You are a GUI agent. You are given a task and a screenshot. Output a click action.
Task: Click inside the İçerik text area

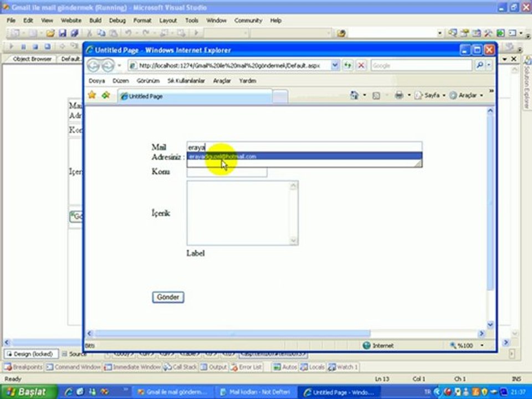tap(238, 213)
